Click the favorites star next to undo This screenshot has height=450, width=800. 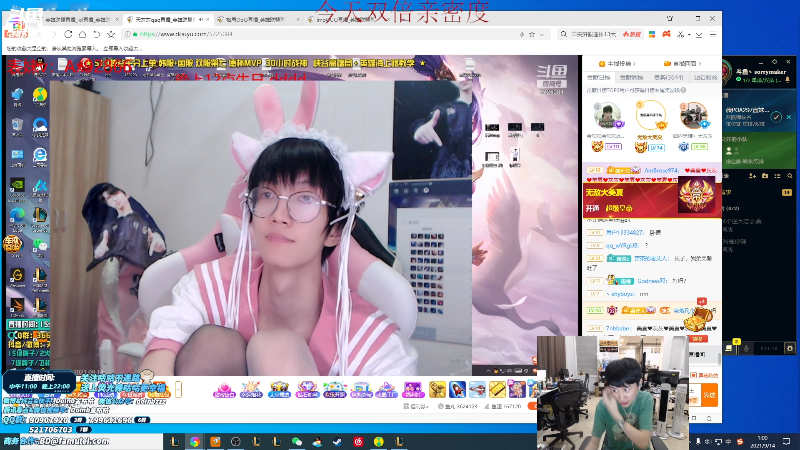[x=111, y=34]
